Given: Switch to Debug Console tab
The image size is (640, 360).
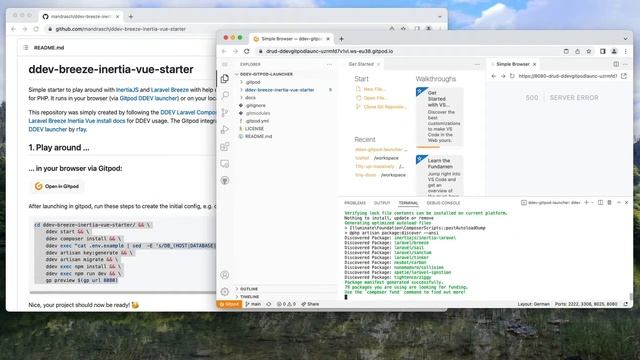Looking at the screenshot, I should point(443,203).
